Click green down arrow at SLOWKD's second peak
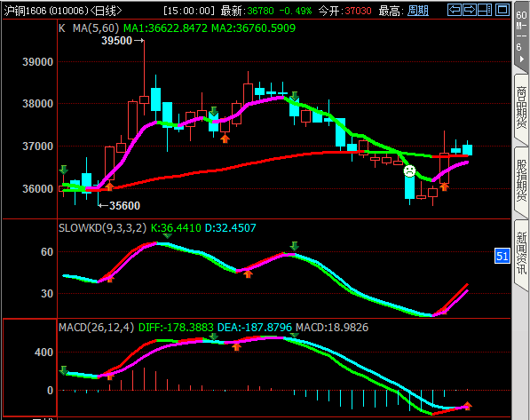Viewport: 530px width, 420px height. (x=295, y=246)
